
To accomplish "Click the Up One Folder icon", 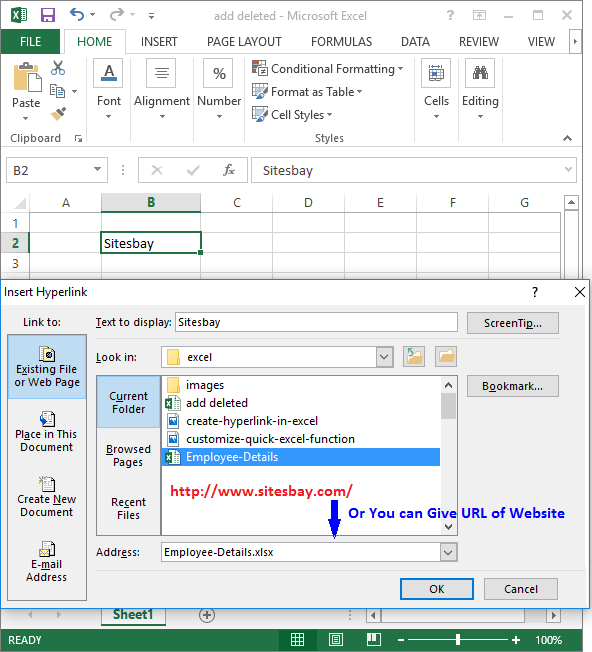I will [414, 356].
